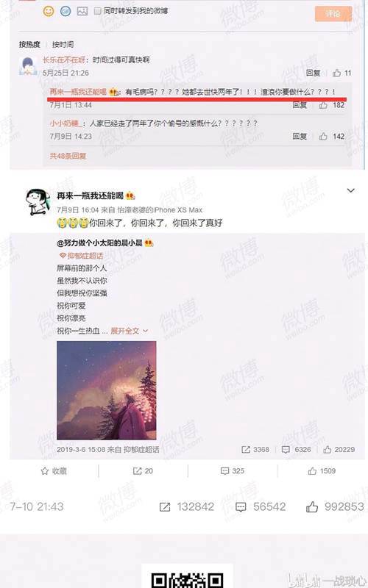The width and height of the screenshot is (368, 588).
Task: Like the reply with 182 likes
Action: coord(323,105)
